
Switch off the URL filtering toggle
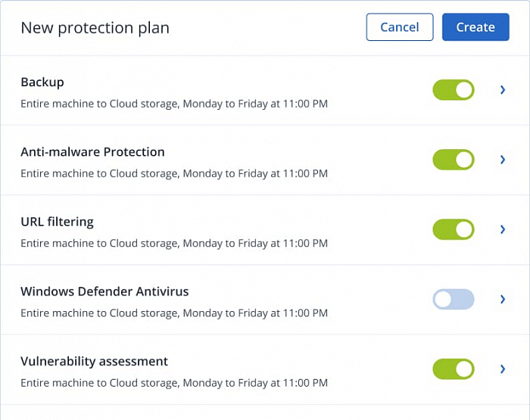(453, 229)
